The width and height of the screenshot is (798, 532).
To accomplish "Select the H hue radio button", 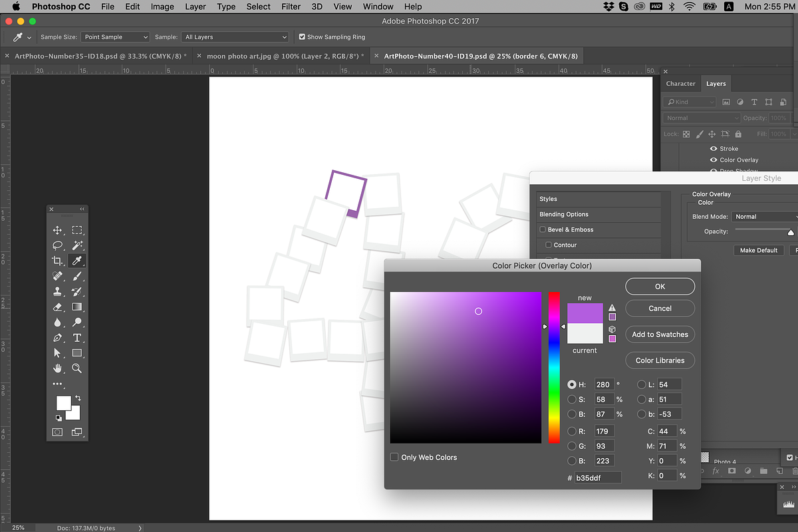I will point(572,384).
